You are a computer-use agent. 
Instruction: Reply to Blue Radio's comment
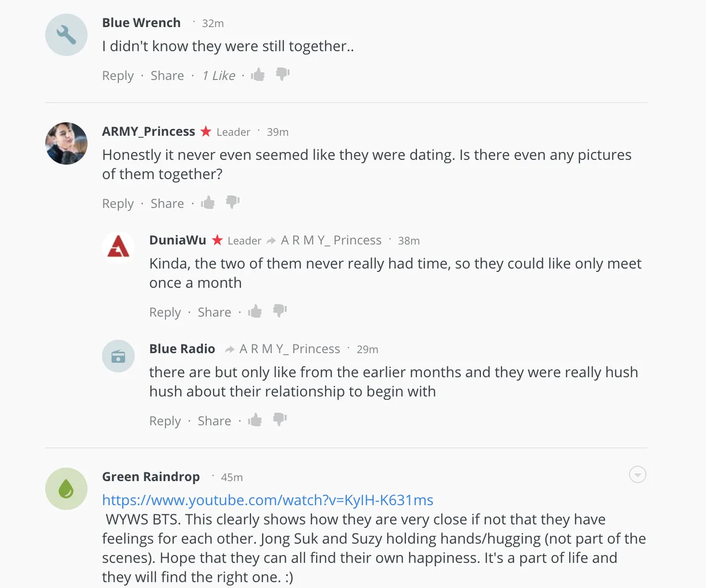click(165, 421)
